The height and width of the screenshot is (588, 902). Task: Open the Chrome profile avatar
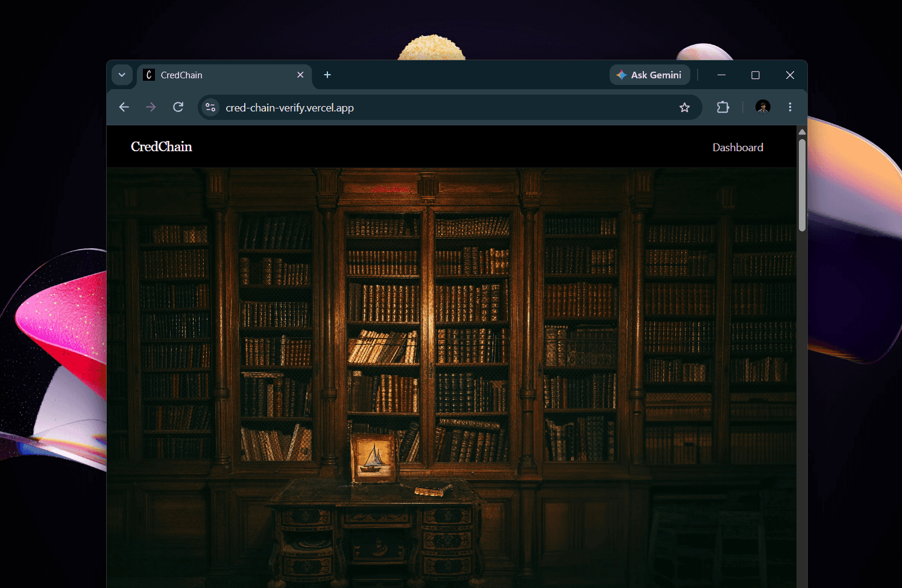pyautogui.click(x=763, y=107)
